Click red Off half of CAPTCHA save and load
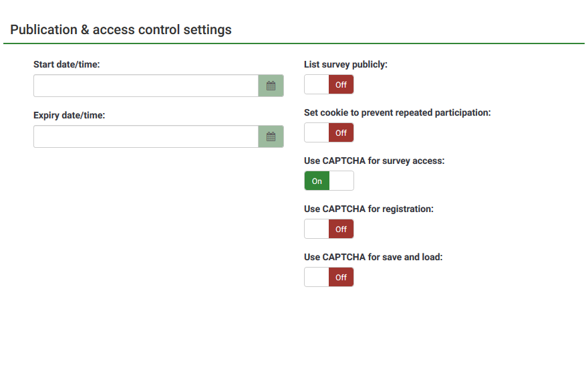 pyautogui.click(x=341, y=278)
